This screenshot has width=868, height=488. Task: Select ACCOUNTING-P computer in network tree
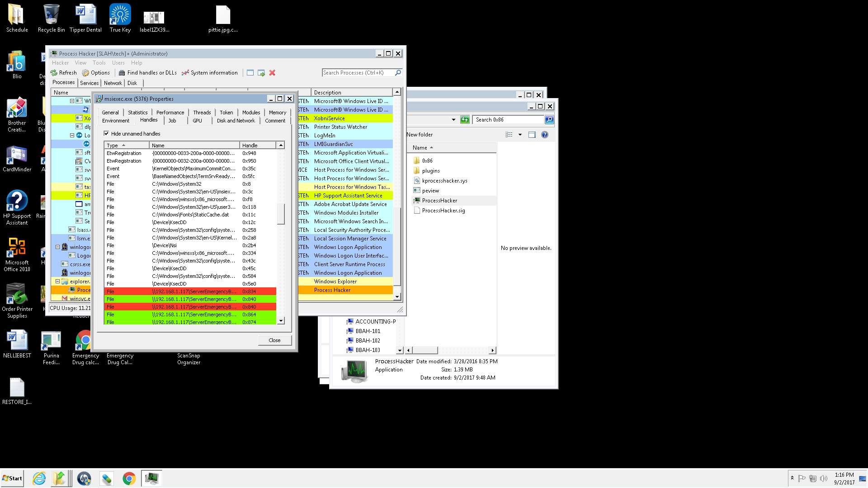pyautogui.click(x=371, y=322)
